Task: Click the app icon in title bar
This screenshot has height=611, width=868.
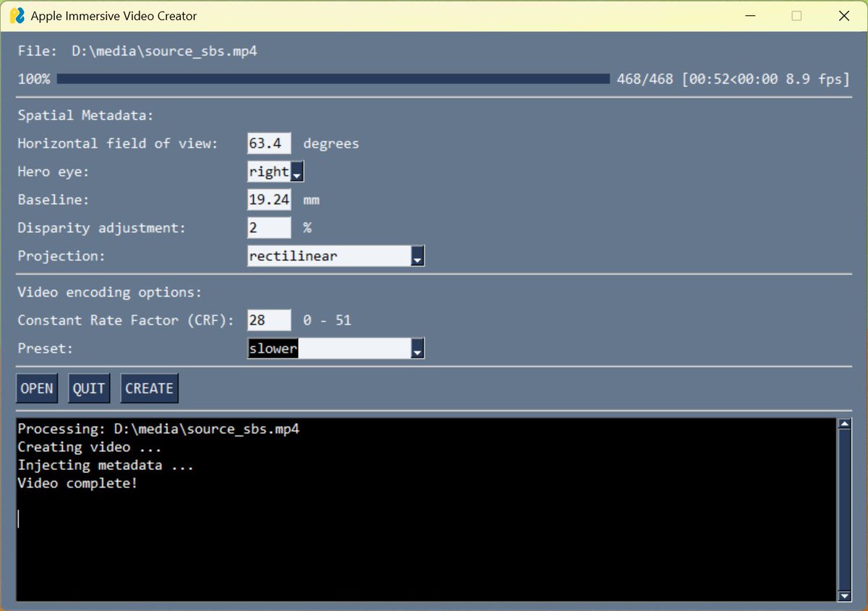Action: pyautogui.click(x=17, y=16)
